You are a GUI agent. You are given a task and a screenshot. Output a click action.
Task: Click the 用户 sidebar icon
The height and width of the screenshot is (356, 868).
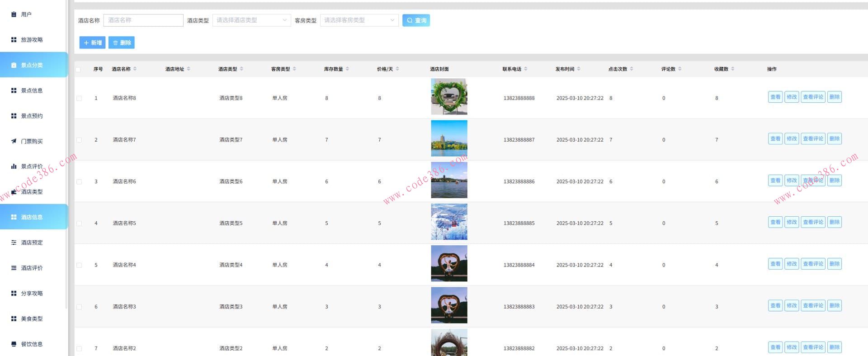point(14,14)
